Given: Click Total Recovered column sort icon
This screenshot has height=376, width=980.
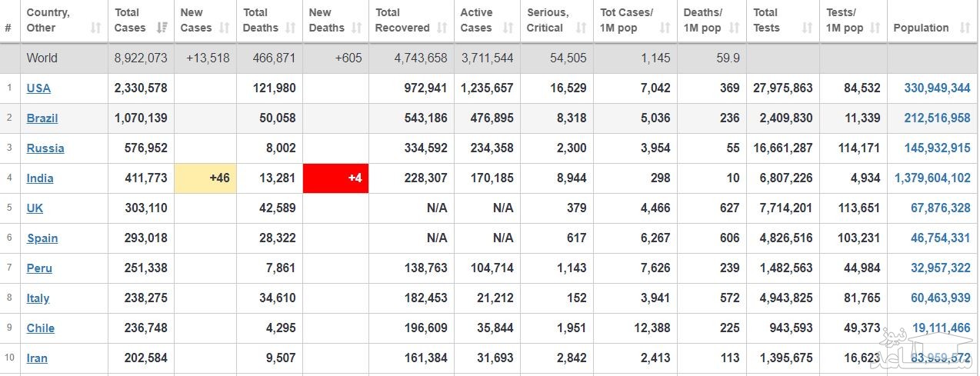Looking at the screenshot, I should point(442,28).
